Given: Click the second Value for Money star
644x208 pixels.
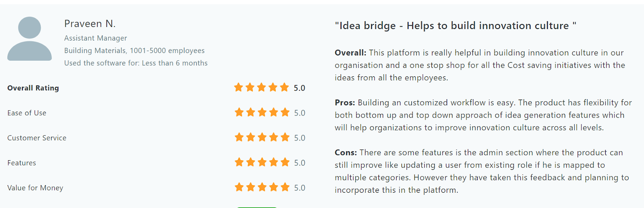Looking at the screenshot, I should (x=251, y=187).
